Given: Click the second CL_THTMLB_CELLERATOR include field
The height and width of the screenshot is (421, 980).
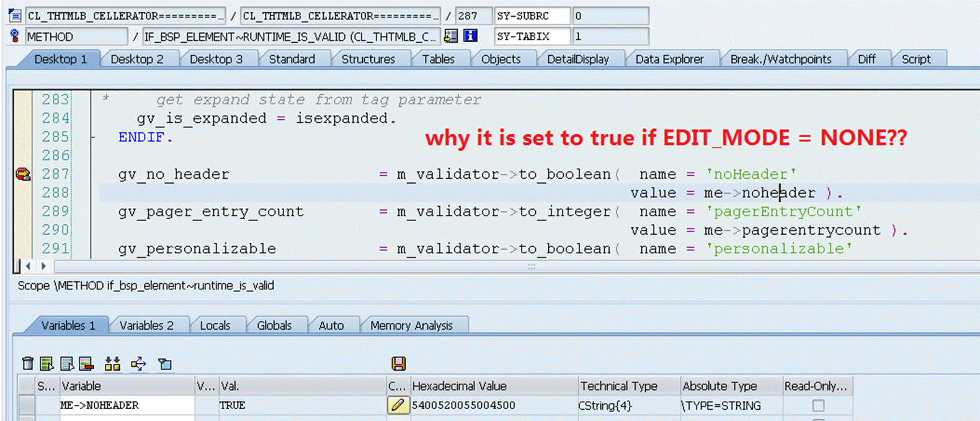Looking at the screenshot, I should click(340, 16).
